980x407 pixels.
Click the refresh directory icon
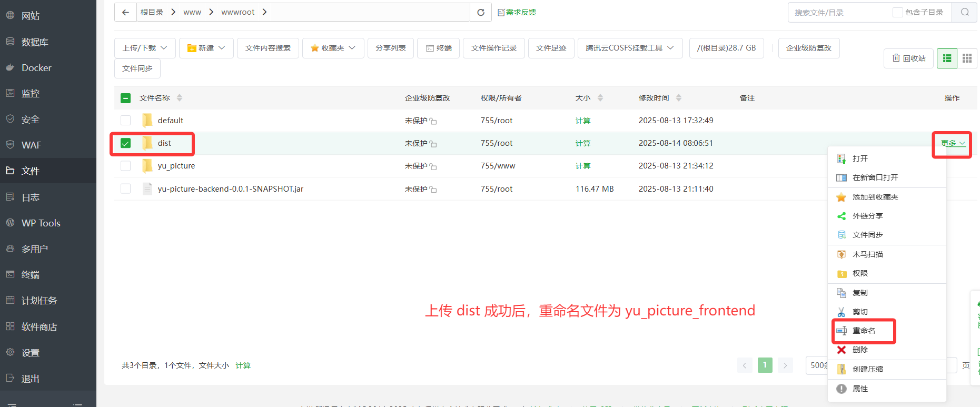tap(480, 12)
